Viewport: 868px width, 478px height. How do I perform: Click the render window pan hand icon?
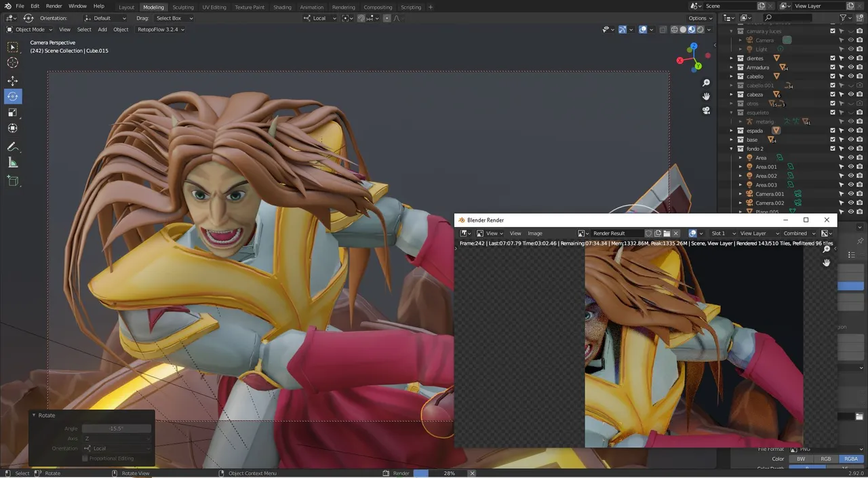pos(826,262)
